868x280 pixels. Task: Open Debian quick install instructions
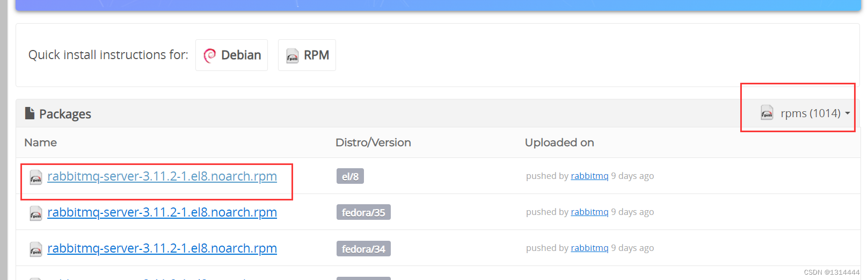231,55
